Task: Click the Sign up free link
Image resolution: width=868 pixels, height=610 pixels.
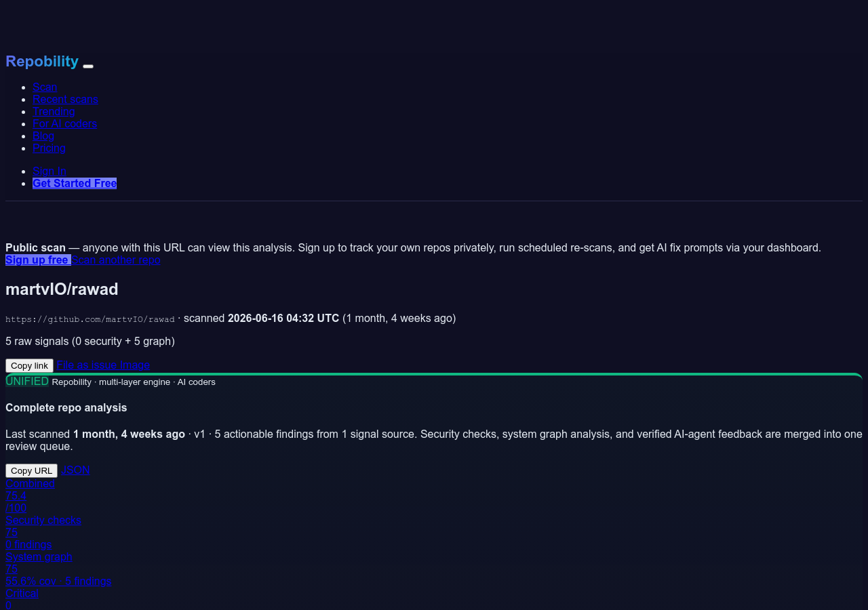Action: point(38,260)
